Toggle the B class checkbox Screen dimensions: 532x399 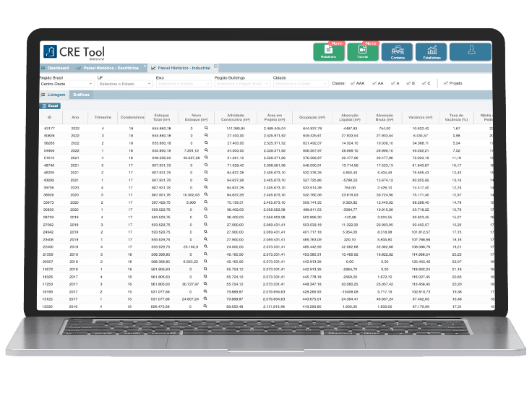tap(408, 83)
